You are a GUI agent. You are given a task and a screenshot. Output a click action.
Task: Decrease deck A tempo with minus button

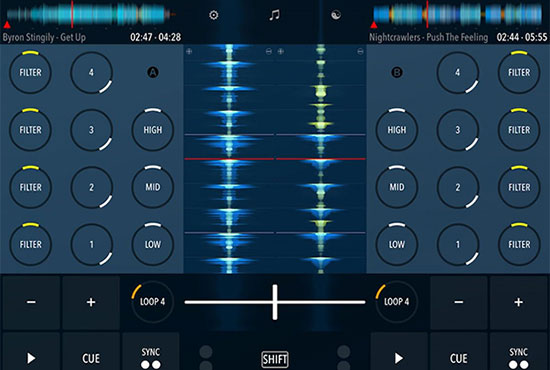(x=31, y=302)
